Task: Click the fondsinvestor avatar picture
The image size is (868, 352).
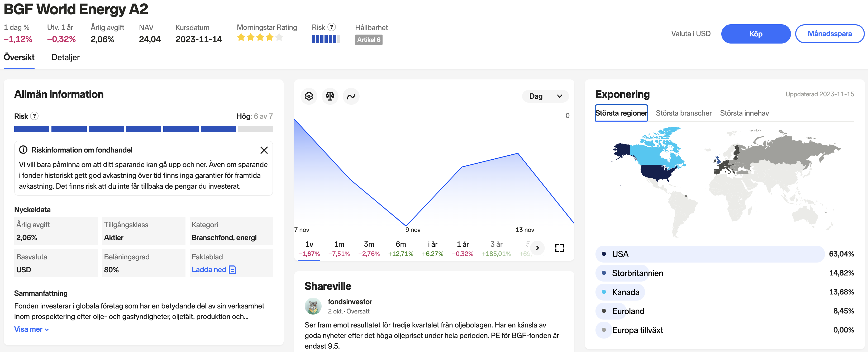Action: coord(313,306)
